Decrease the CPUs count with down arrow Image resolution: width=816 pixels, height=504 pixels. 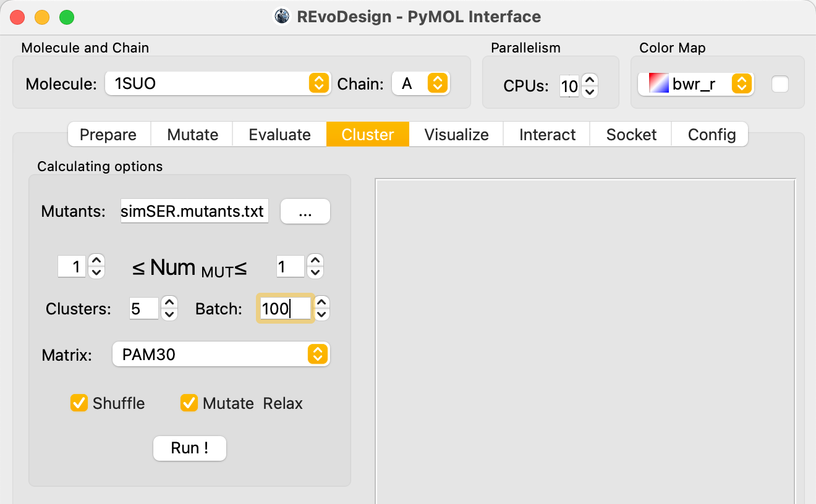click(590, 92)
